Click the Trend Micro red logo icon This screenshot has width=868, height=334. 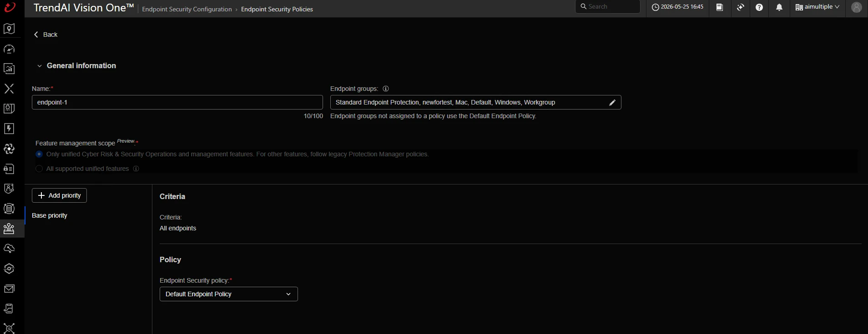pyautogui.click(x=10, y=7)
